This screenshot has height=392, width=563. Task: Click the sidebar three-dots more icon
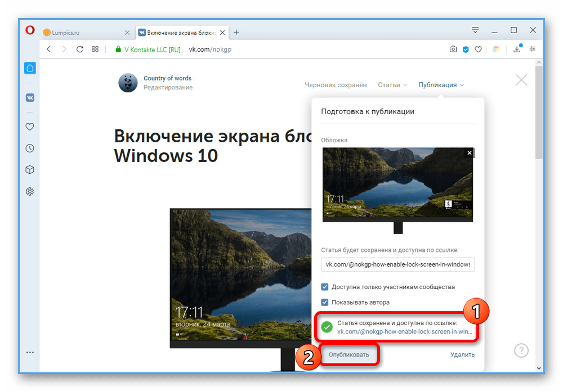click(x=30, y=353)
